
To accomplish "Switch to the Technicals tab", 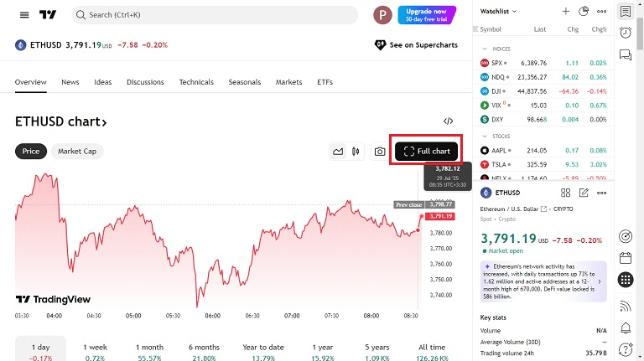I will tap(196, 82).
